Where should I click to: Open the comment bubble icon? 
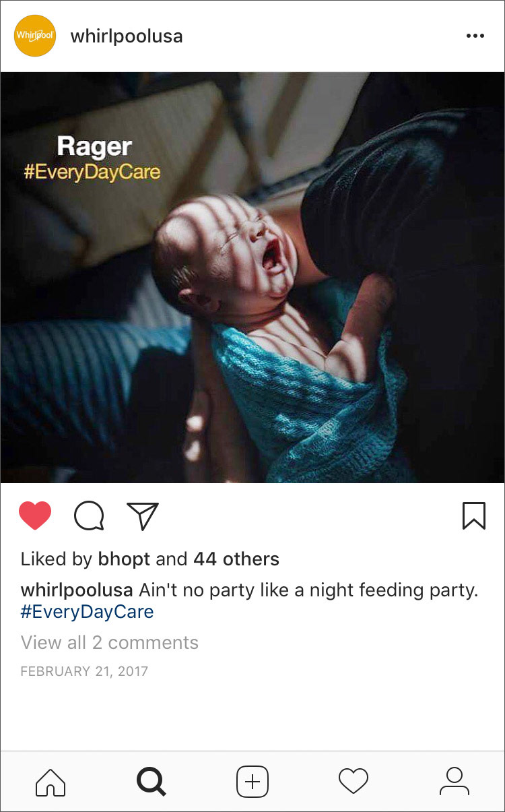(89, 516)
